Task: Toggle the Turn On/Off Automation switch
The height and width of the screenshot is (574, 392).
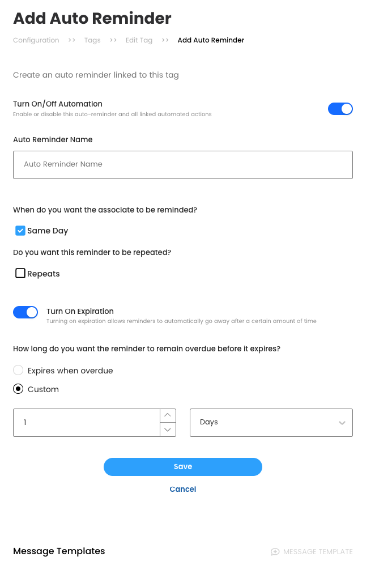Action: click(x=340, y=109)
